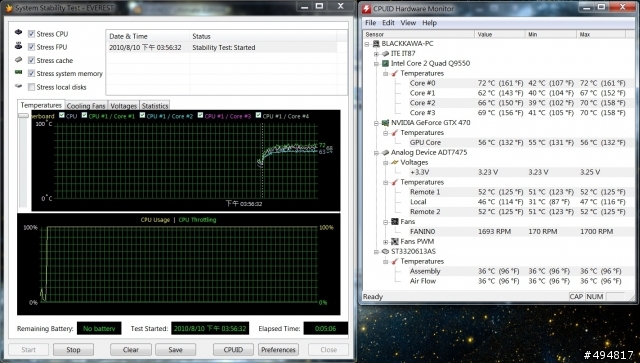The height and width of the screenshot is (363, 640).
Task: Click the CPUID button in EVEREST
Action: click(233, 350)
